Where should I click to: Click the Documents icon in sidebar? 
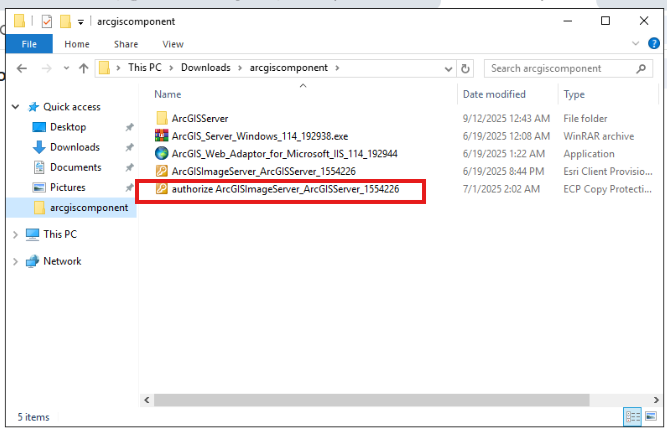coord(39,167)
